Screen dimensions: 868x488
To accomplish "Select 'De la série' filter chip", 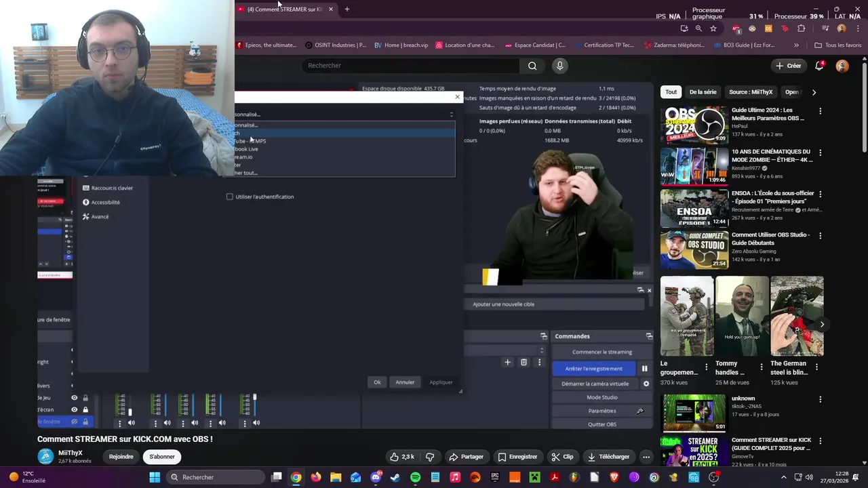I will pyautogui.click(x=703, y=92).
